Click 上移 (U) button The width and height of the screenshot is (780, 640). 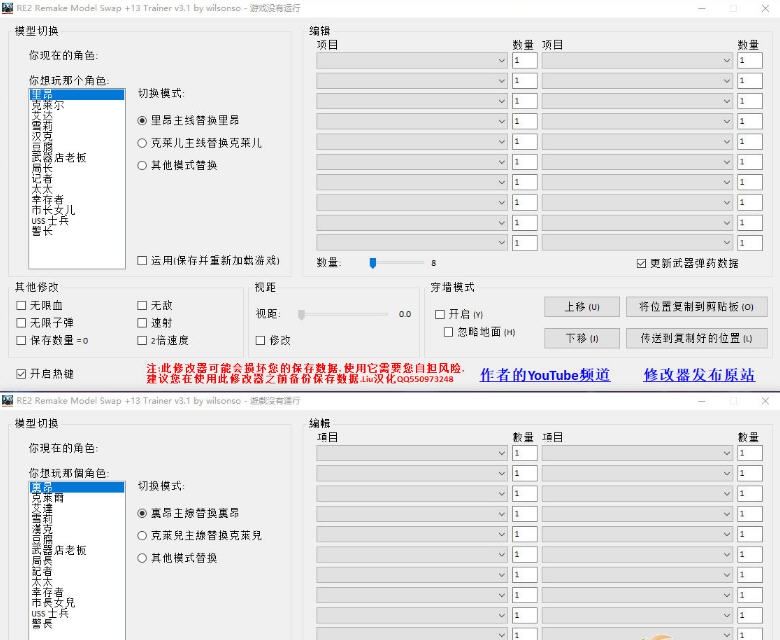tap(582, 307)
